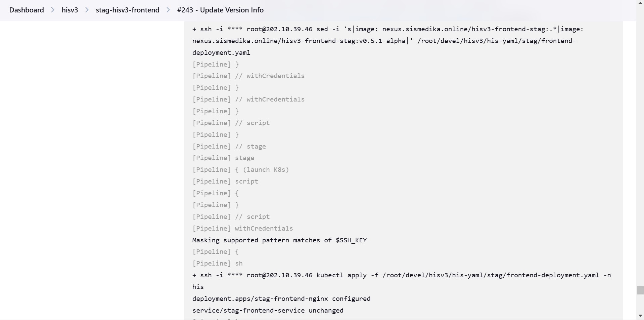Click the '[Pipeline] // stage' log line
644x320 pixels.
pyautogui.click(x=229, y=147)
